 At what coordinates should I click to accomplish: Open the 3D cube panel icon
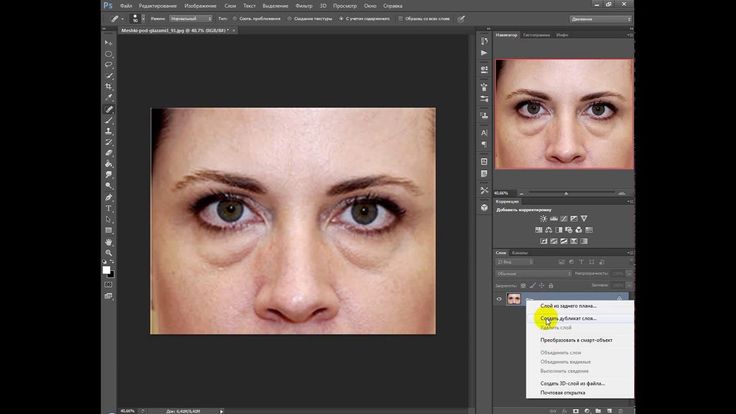click(x=484, y=207)
